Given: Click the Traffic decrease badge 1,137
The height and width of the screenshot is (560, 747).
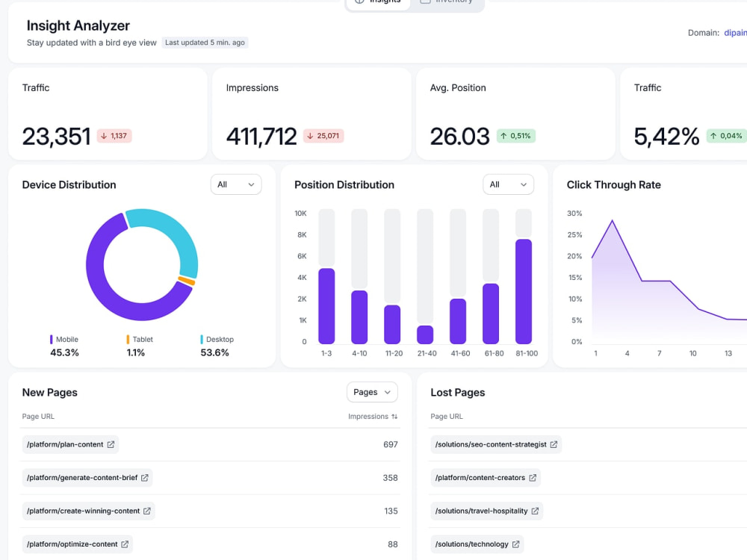Looking at the screenshot, I should (x=114, y=136).
